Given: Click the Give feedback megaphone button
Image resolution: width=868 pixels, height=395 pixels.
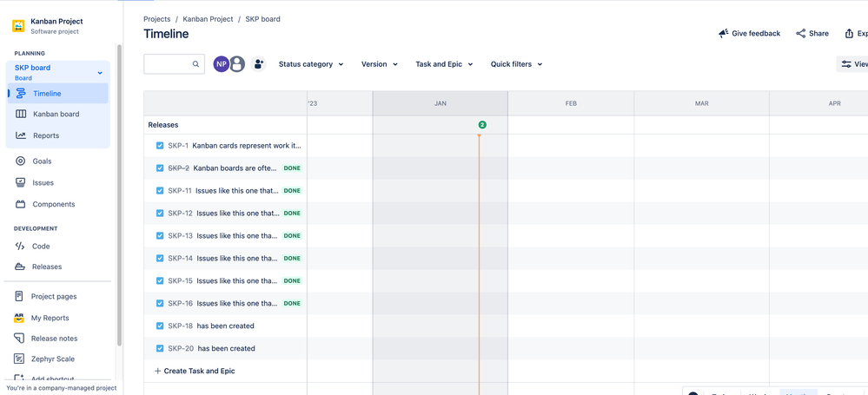Looking at the screenshot, I should pos(749,33).
